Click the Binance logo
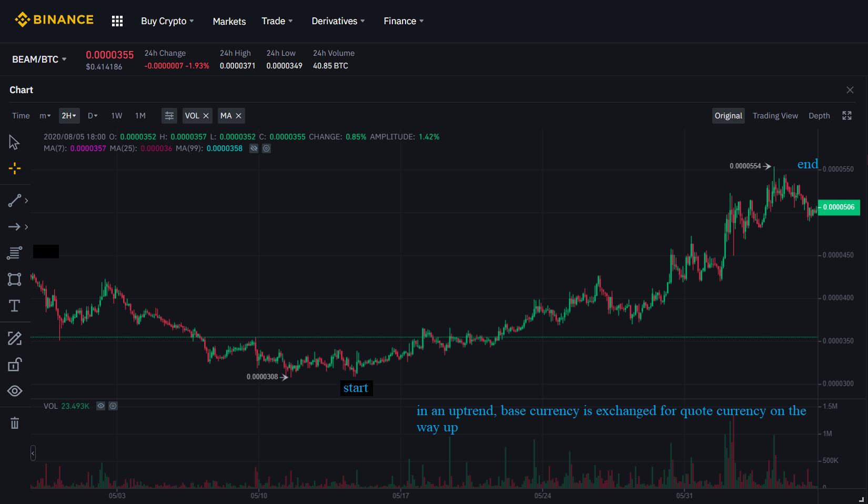 coord(54,20)
